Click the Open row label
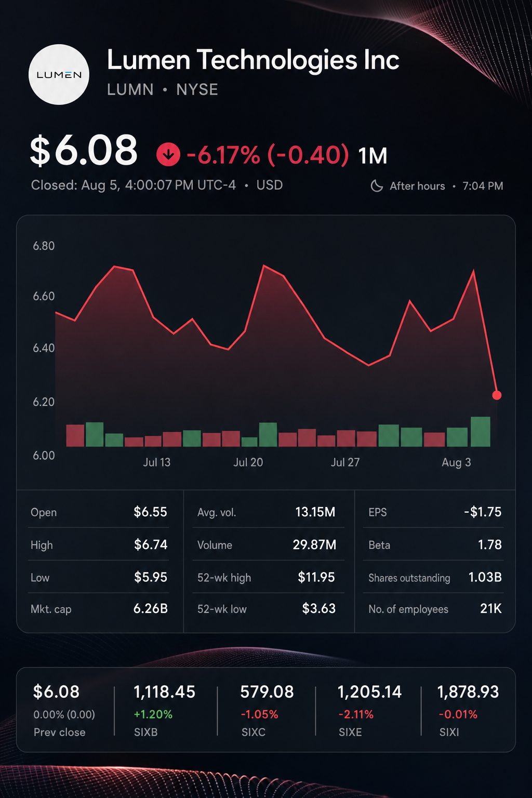This screenshot has width=532, height=798. (44, 512)
